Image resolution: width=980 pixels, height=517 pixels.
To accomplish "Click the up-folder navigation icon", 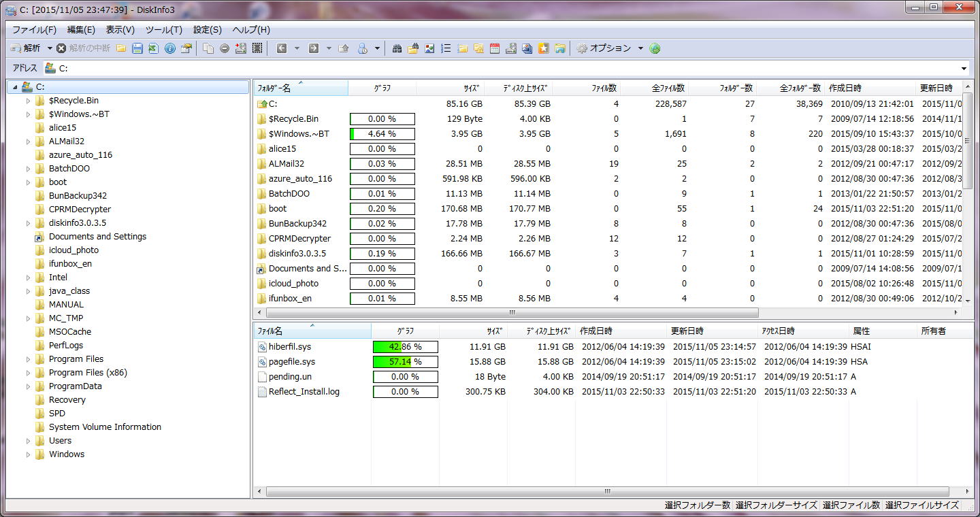I will 344,48.
